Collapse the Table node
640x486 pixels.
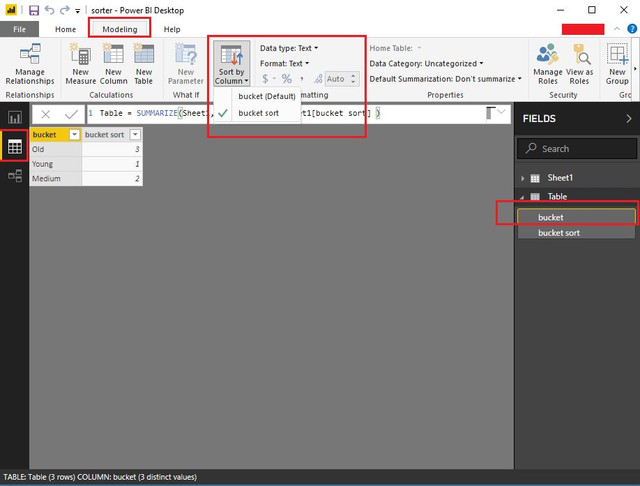pos(522,197)
